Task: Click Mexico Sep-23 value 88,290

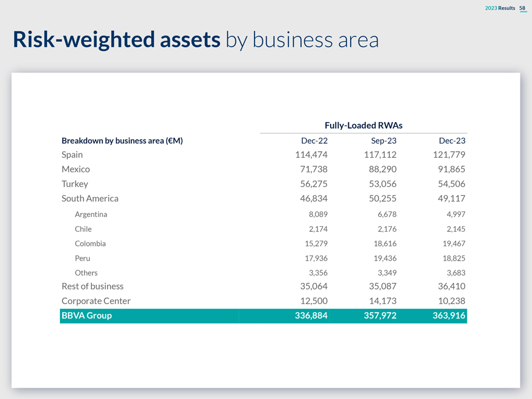Action: pyautogui.click(x=382, y=169)
